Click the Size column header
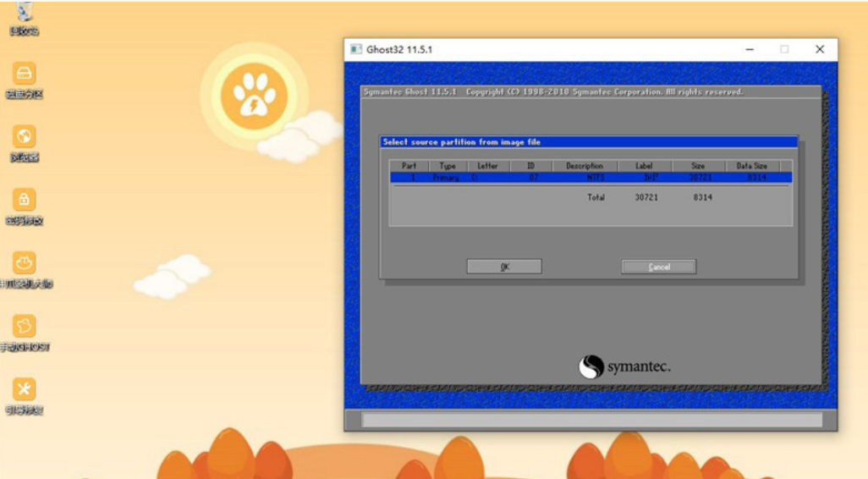868x479 pixels. tap(698, 166)
